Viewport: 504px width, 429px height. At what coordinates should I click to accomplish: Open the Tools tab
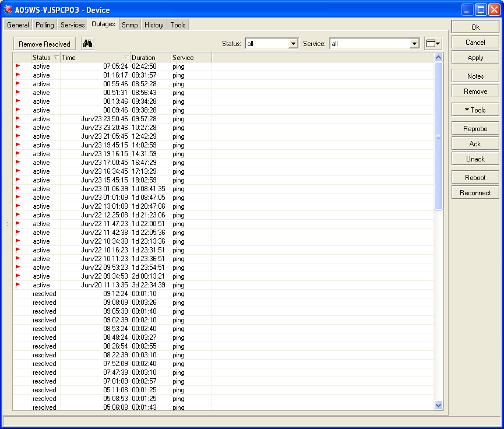tap(178, 24)
